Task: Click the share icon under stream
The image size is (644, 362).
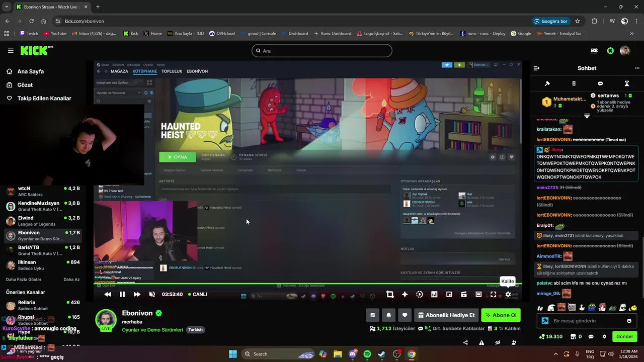Action: (x=465, y=343)
